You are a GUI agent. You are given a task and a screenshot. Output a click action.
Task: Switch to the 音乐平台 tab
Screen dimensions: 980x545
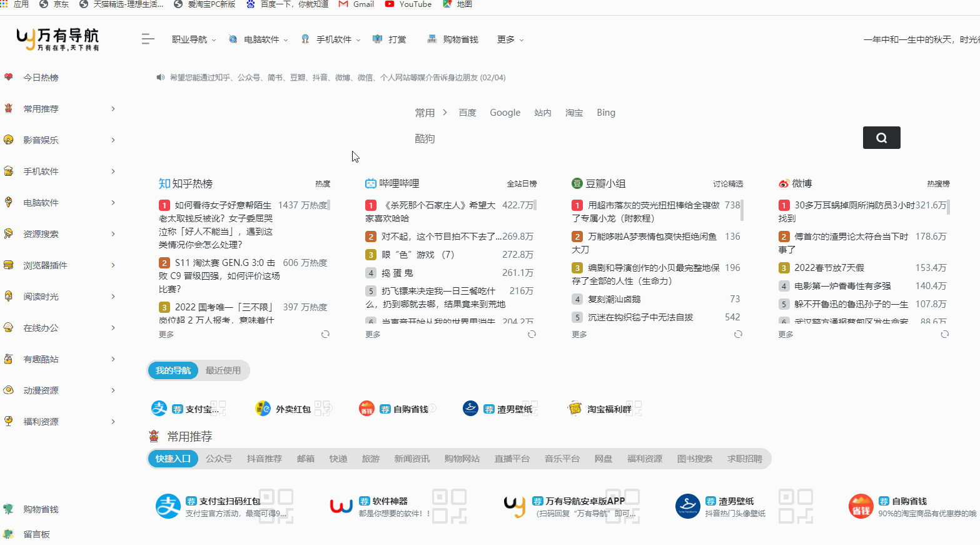pos(562,459)
